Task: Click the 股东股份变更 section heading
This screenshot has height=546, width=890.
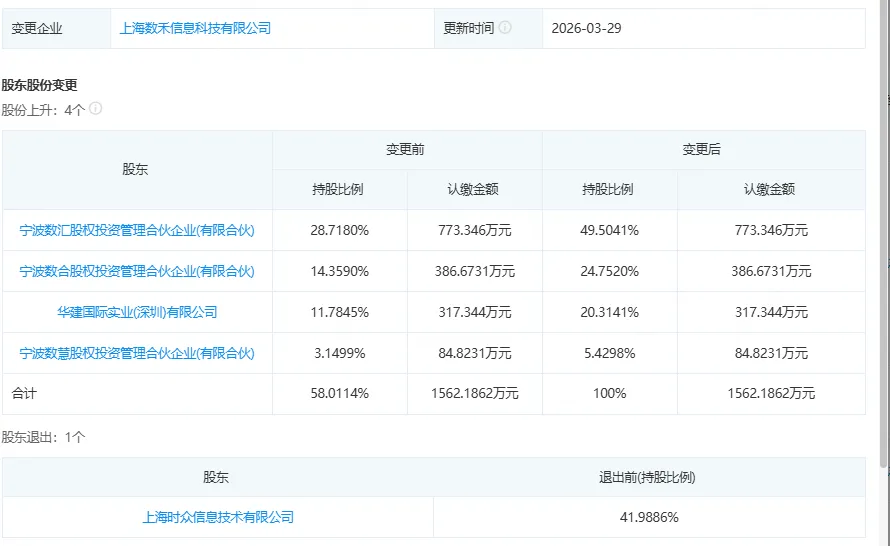Action: [39, 85]
